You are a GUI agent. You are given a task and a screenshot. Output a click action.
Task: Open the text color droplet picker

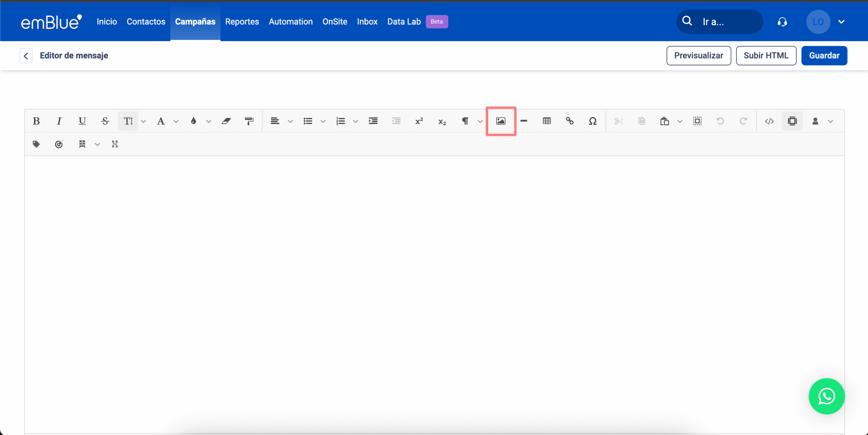point(194,121)
